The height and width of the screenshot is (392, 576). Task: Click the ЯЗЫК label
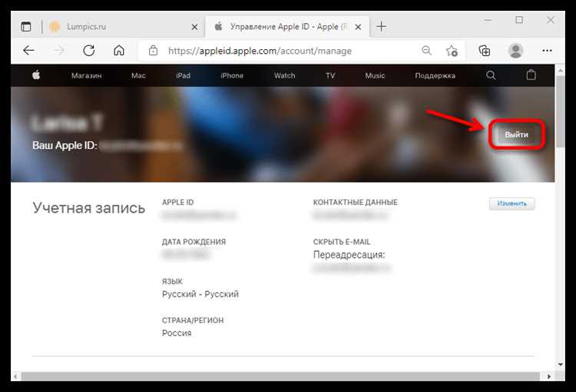(x=172, y=282)
